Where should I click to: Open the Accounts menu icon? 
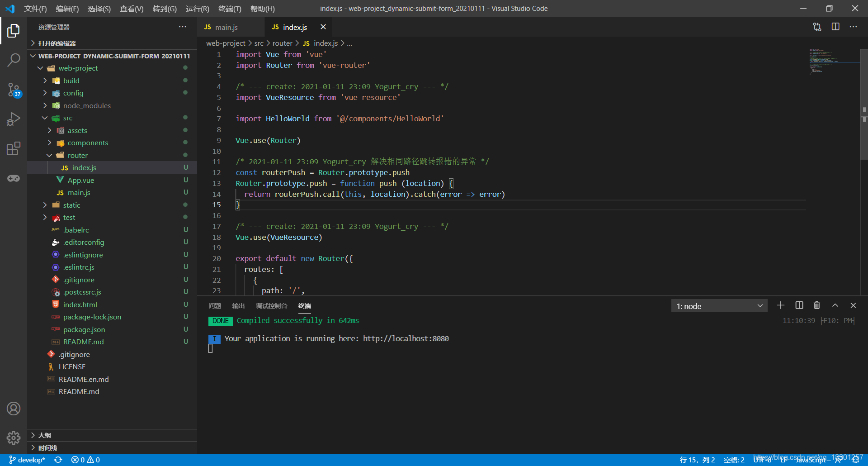click(14, 409)
